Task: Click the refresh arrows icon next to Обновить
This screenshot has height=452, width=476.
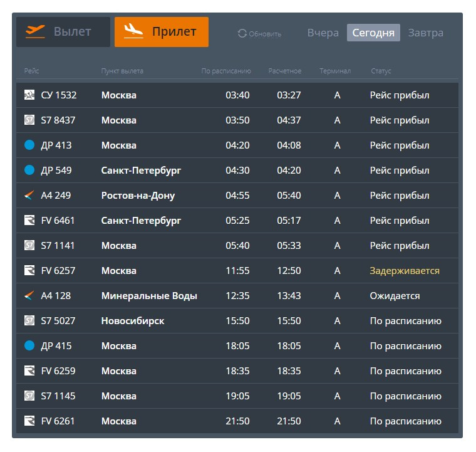Action: coord(242,33)
